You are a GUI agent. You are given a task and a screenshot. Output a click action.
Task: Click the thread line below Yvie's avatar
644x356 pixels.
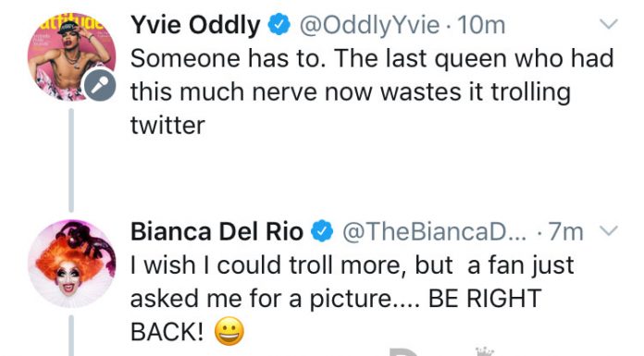(x=71, y=160)
